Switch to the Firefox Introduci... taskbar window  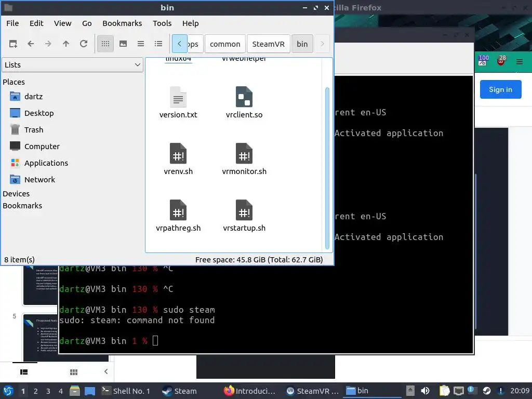(250, 391)
